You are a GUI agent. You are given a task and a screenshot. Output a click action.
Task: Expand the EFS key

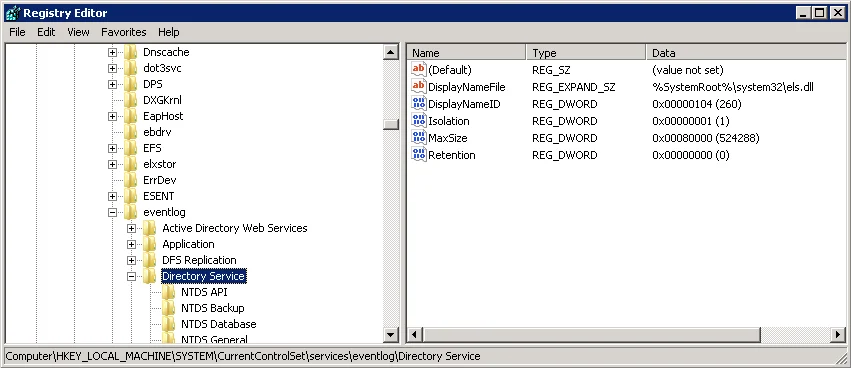pos(112,148)
